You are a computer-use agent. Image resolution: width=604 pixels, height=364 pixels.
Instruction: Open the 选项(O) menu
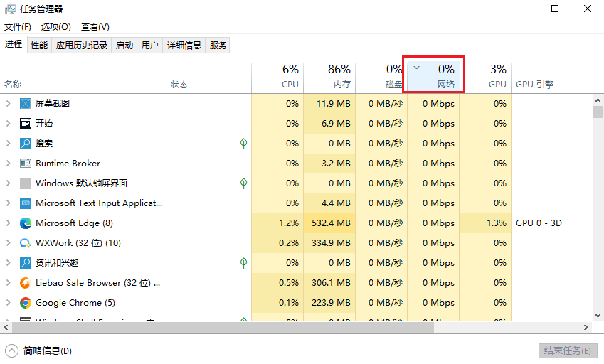point(56,27)
